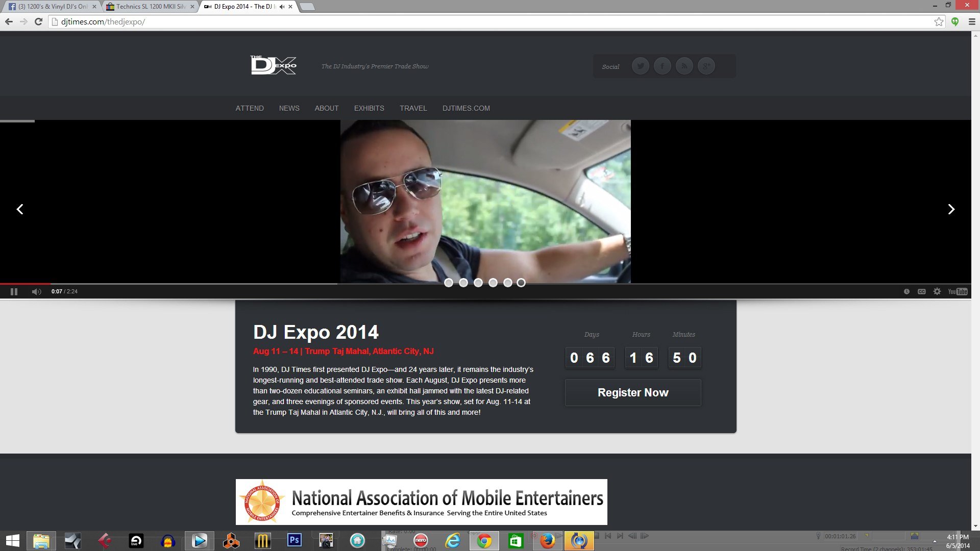Open File Explorer from taskbar
The height and width of the screenshot is (551, 980).
tap(41, 541)
